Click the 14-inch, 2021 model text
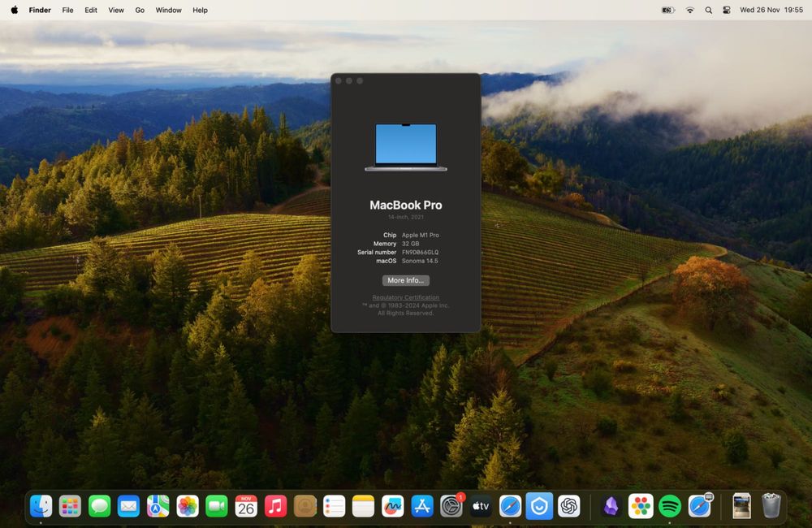 click(406, 217)
